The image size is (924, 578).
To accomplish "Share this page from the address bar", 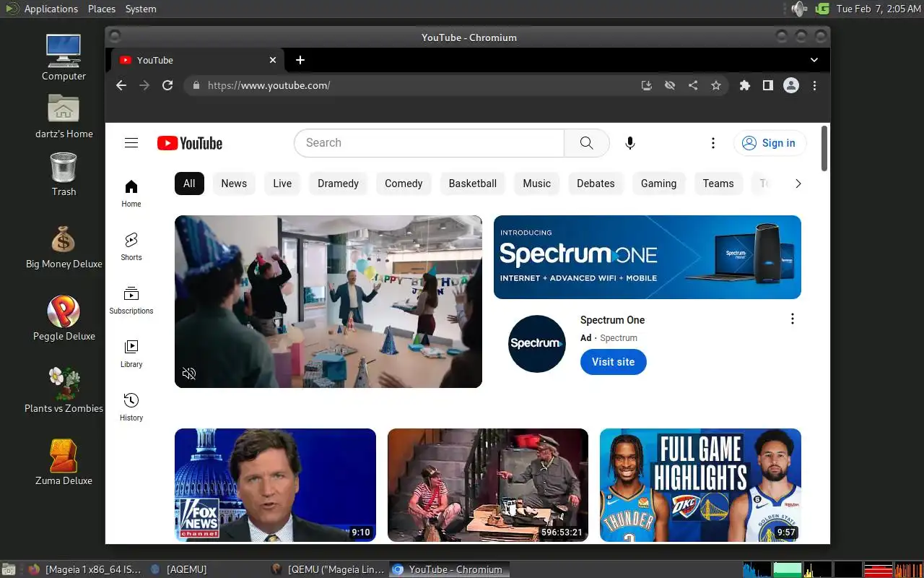I will [x=693, y=85].
